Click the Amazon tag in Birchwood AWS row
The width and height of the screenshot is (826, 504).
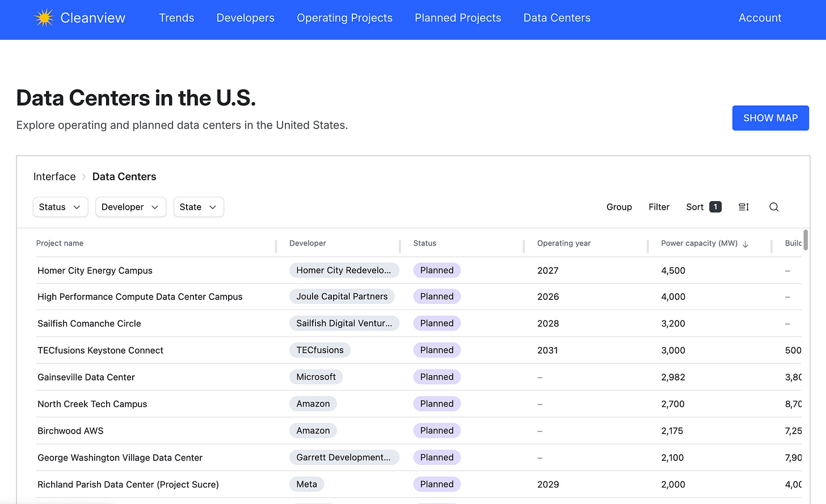tap(313, 431)
